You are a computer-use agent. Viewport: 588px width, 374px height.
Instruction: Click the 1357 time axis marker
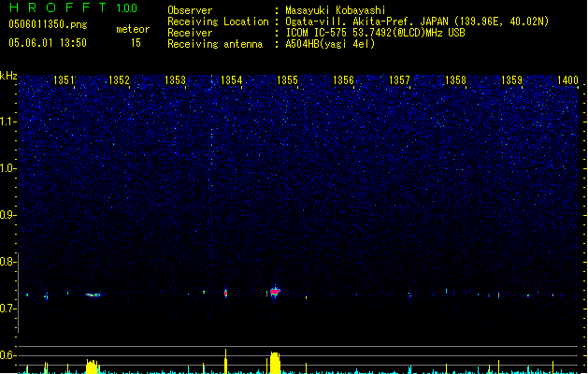click(399, 79)
